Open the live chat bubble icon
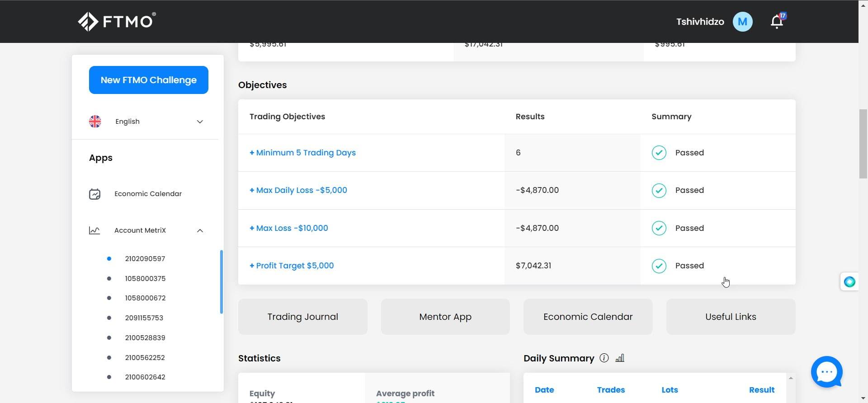This screenshot has height=403, width=868. click(x=826, y=372)
